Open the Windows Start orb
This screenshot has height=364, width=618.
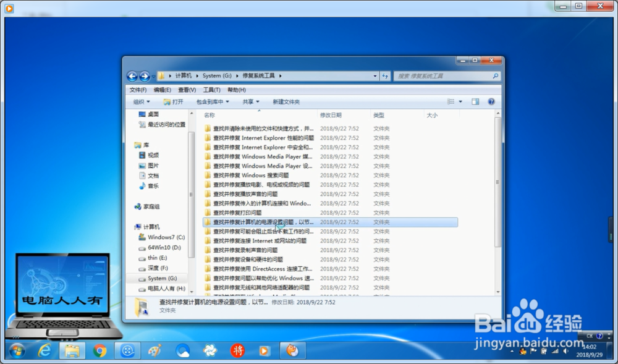pos(17,350)
